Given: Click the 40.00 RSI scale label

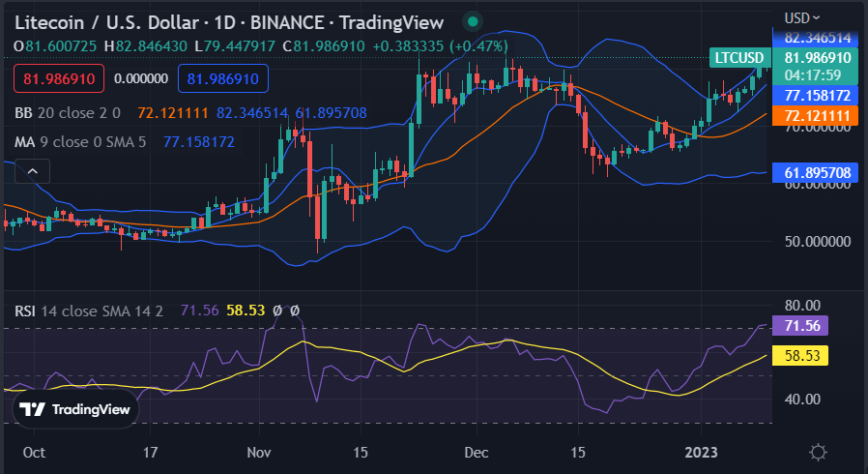Looking at the screenshot, I should click(802, 399).
